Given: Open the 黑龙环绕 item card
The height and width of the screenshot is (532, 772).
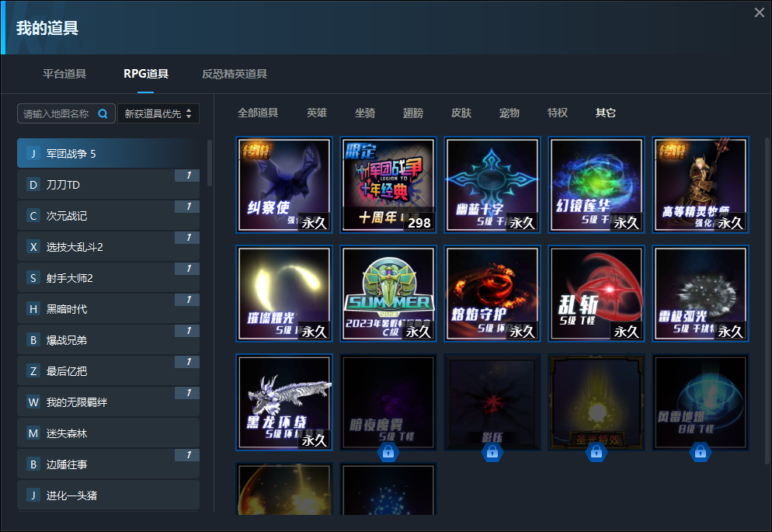Looking at the screenshot, I should click(284, 402).
